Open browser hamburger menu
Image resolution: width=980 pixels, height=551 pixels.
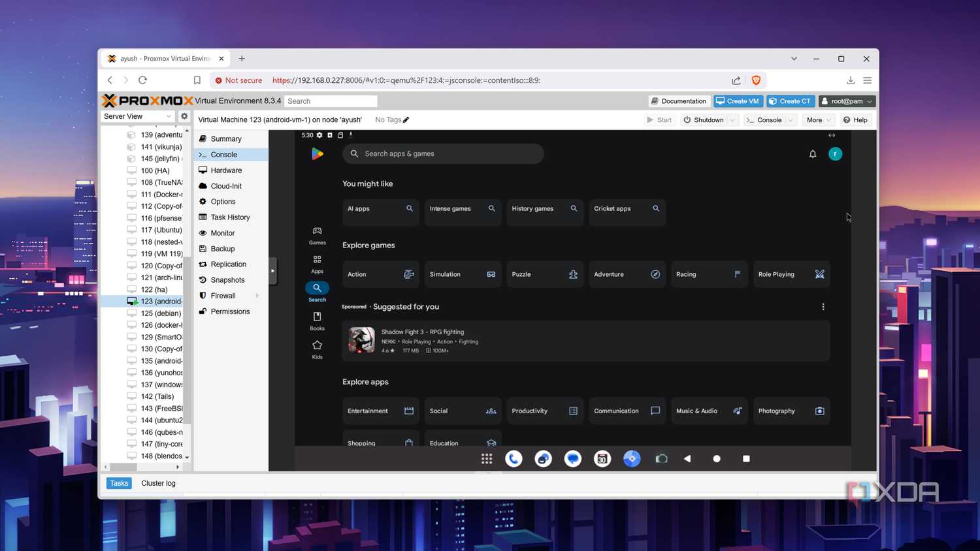tap(868, 80)
